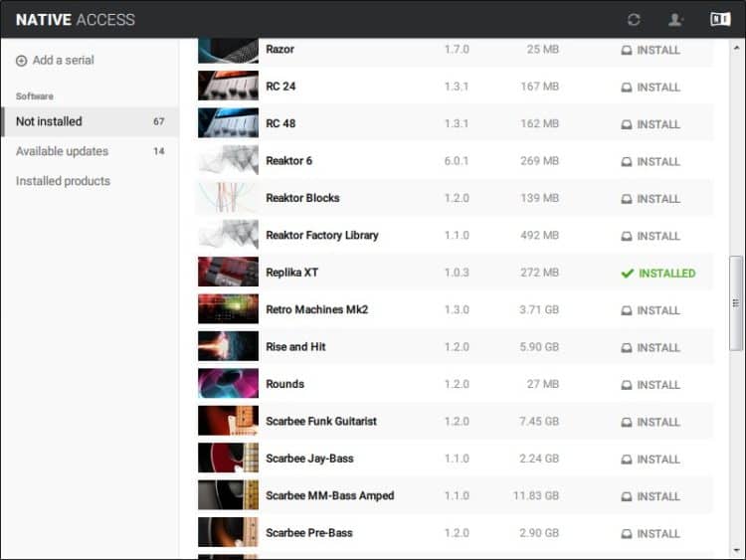Click the Scarbee Jay-Bass thumbnail

pos(228,458)
